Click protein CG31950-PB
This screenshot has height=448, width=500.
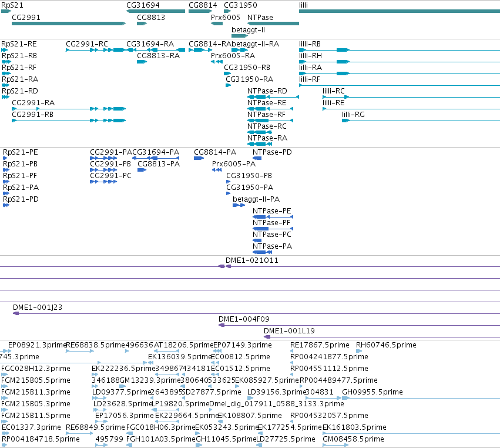click(x=249, y=176)
